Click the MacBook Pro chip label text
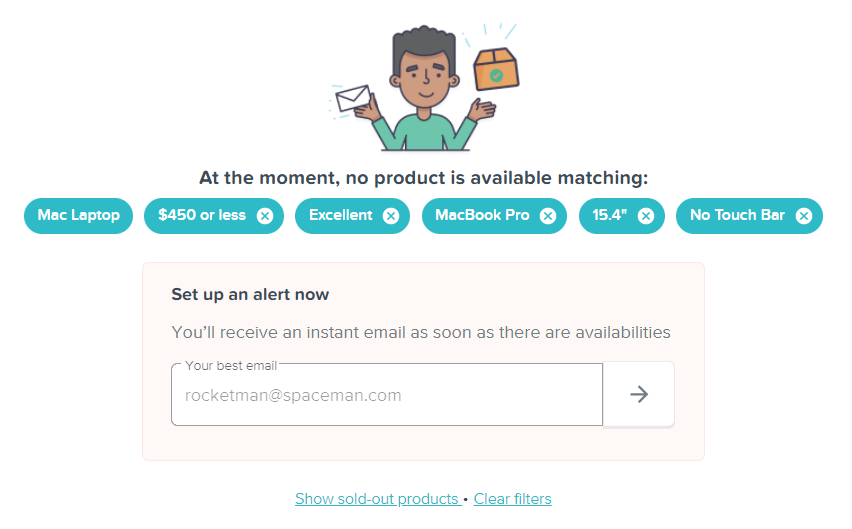The width and height of the screenshot is (852, 529). click(482, 216)
